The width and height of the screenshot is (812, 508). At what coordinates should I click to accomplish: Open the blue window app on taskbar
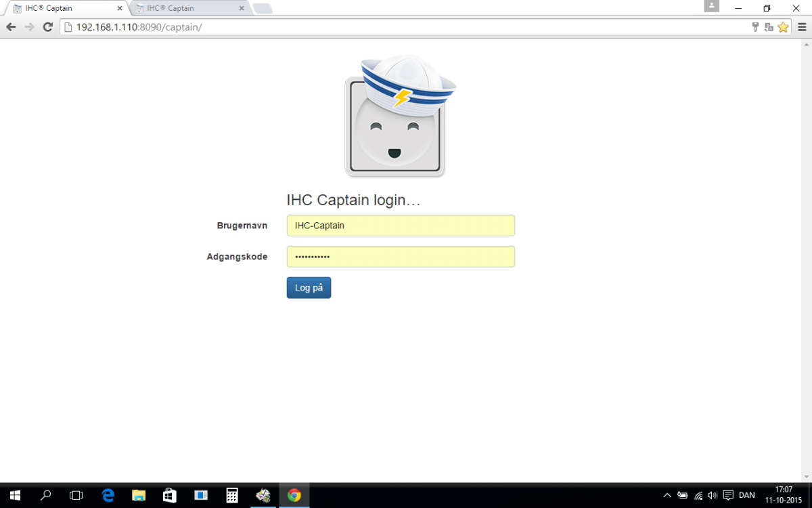point(201,495)
